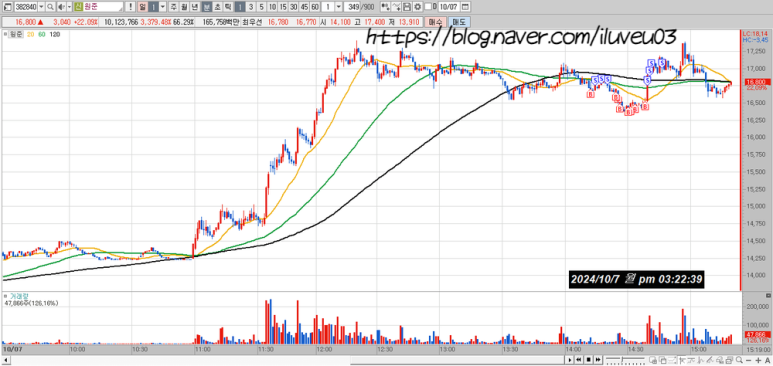Click the 매수 buy button
This screenshot has height=366, width=773.
[436, 22]
